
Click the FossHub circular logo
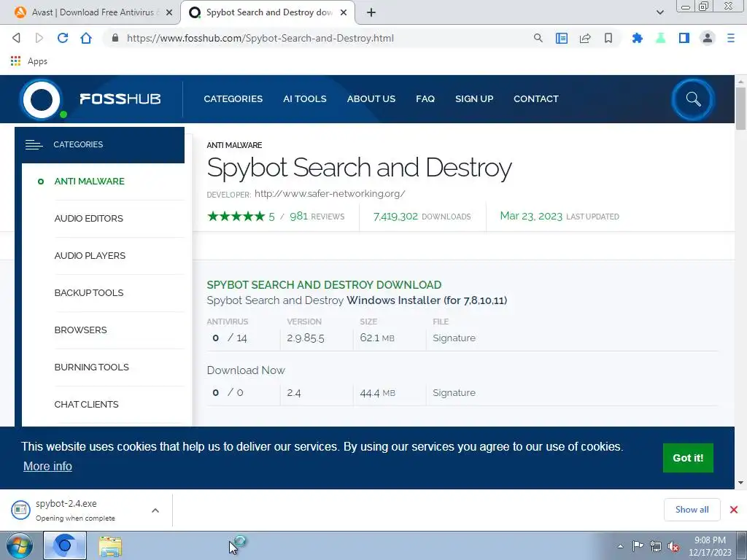point(42,99)
